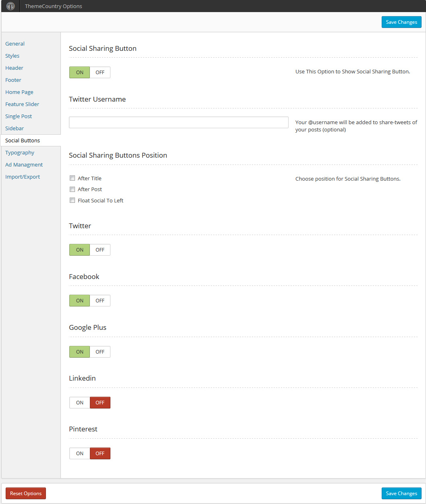
Task: Disable Google Plus with the OFF switch
Action: [100, 352]
